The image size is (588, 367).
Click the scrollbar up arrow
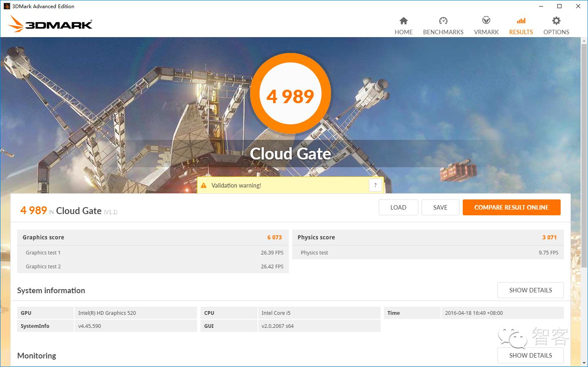point(584,41)
